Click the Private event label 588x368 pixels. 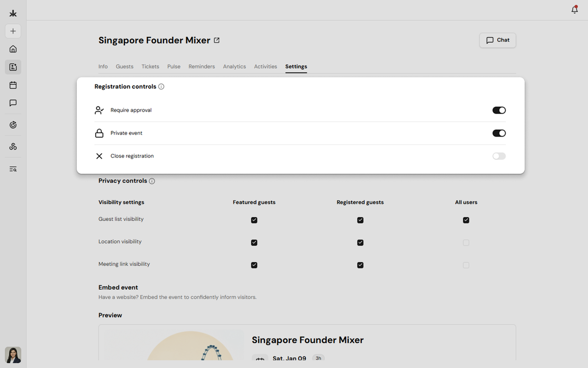coord(126,133)
